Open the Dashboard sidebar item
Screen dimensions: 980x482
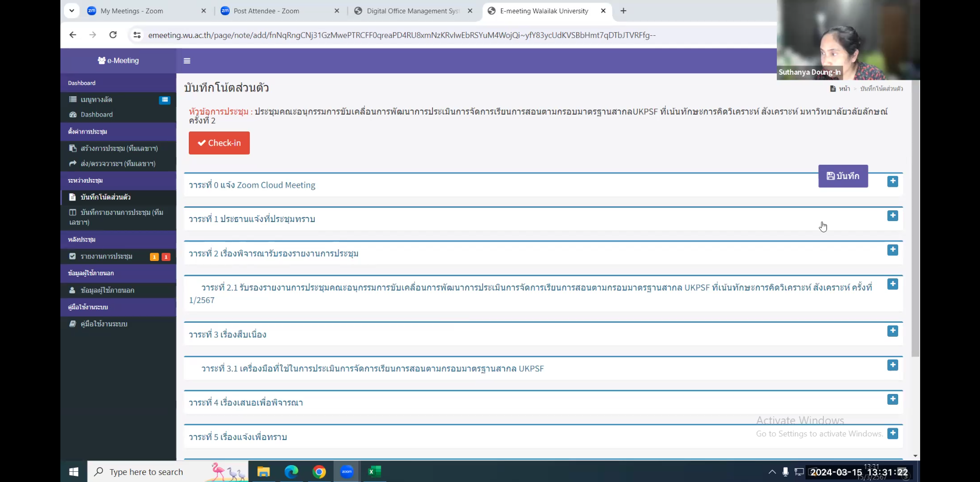97,115
